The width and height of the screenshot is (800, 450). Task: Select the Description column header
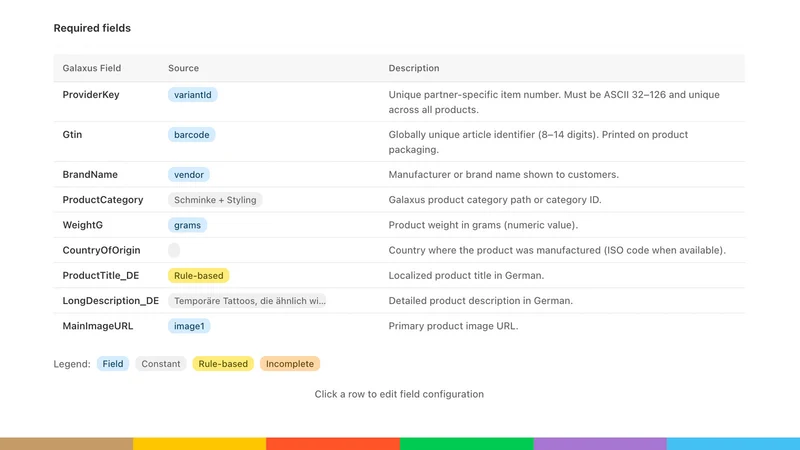click(x=414, y=68)
